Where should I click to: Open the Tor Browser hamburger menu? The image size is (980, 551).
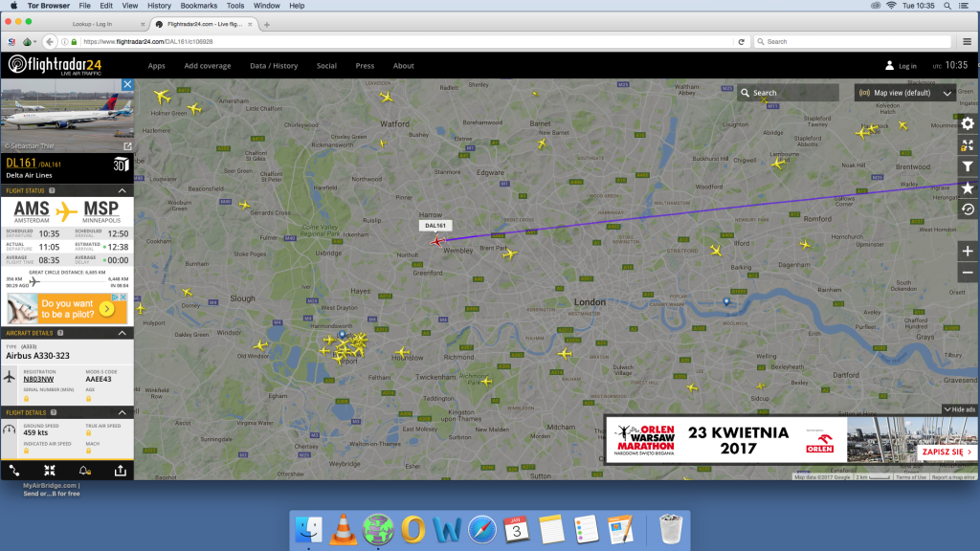click(967, 42)
